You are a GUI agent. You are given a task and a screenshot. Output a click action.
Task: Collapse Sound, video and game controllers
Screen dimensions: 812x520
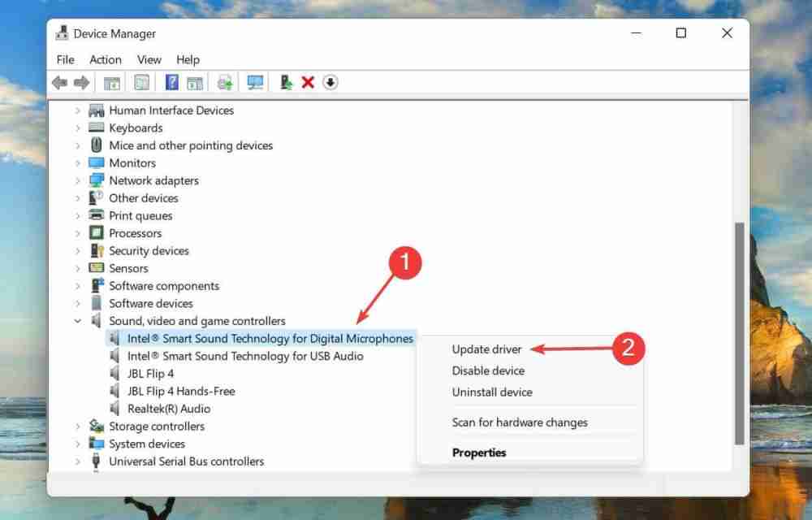point(78,321)
